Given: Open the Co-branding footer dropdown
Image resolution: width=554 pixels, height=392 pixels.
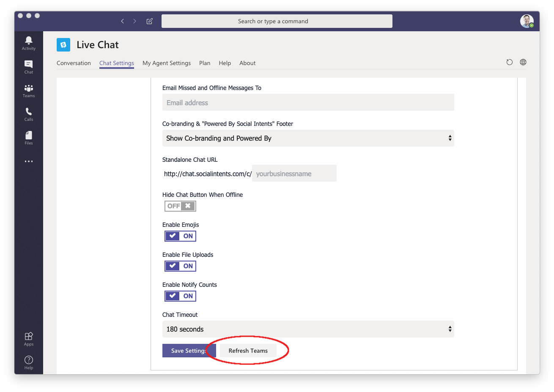Looking at the screenshot, I should (308, 138).
